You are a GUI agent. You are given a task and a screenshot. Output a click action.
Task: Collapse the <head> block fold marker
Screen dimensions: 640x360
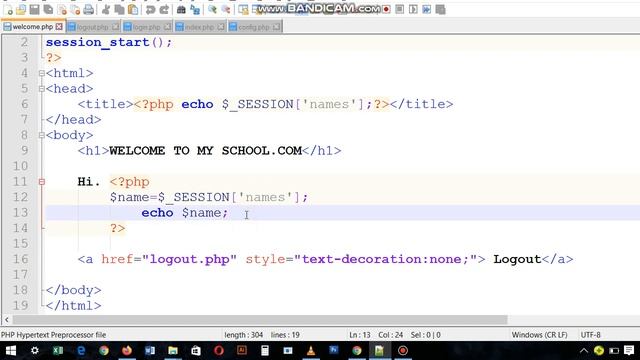(41, 89)
